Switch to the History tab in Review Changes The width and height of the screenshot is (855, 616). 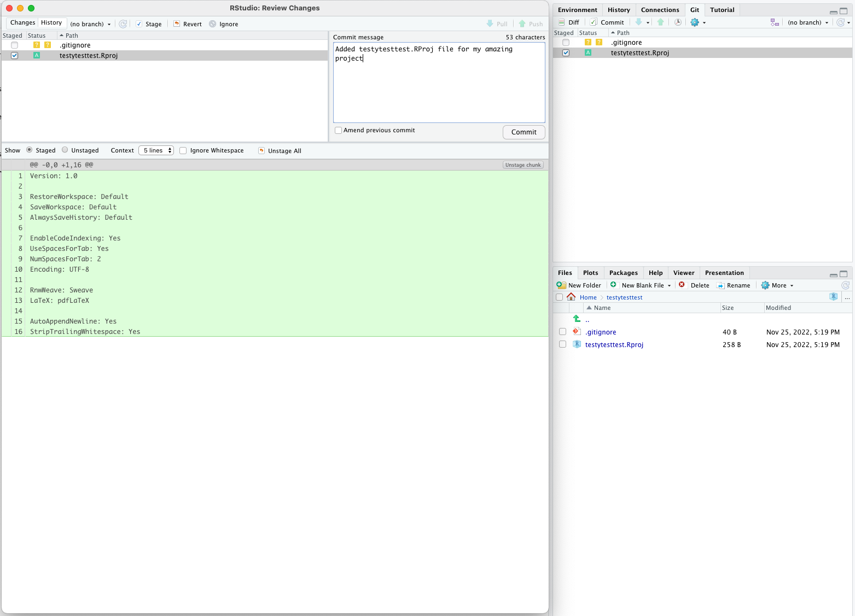click(x=52, y=22)
